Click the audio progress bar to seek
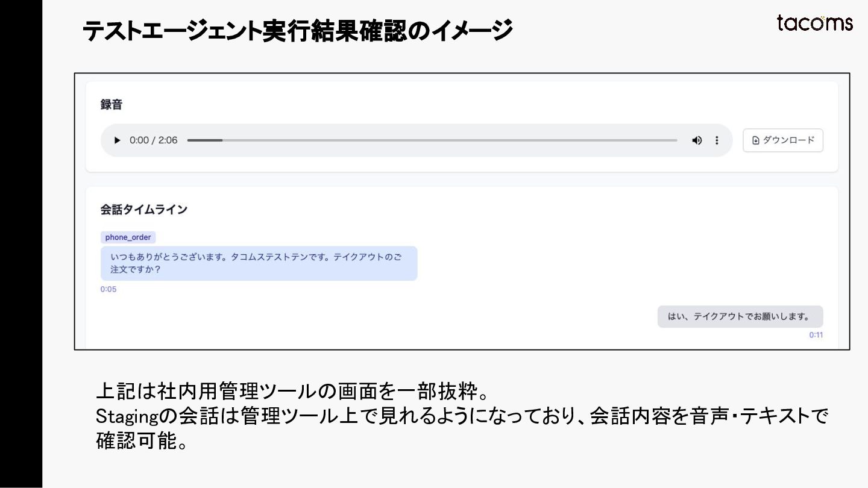This screenshot has height=488, width=868. (432, 140)
